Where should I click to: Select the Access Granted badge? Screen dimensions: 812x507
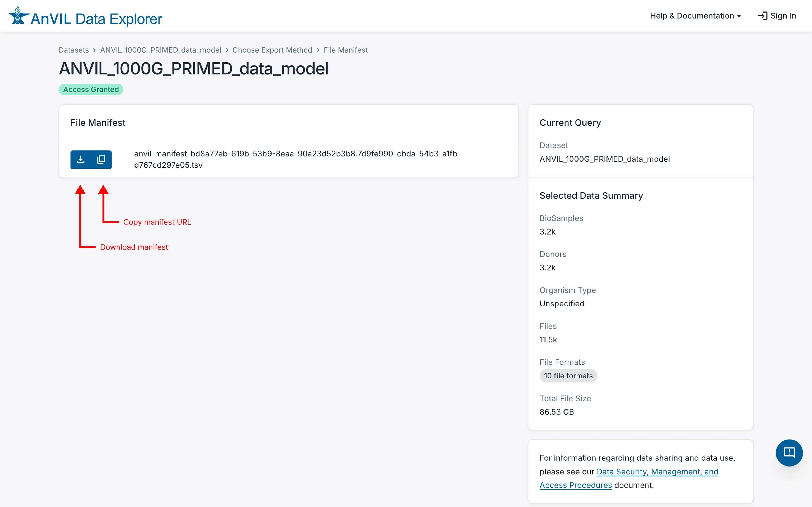click(91, 89)
